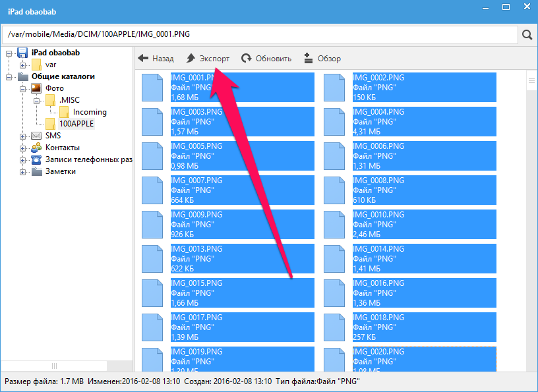Open the Browse (Обзор) toolbar button

(322, 59)
